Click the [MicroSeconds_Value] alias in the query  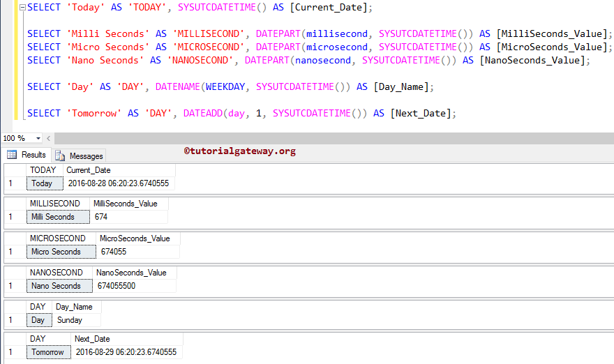552,47
